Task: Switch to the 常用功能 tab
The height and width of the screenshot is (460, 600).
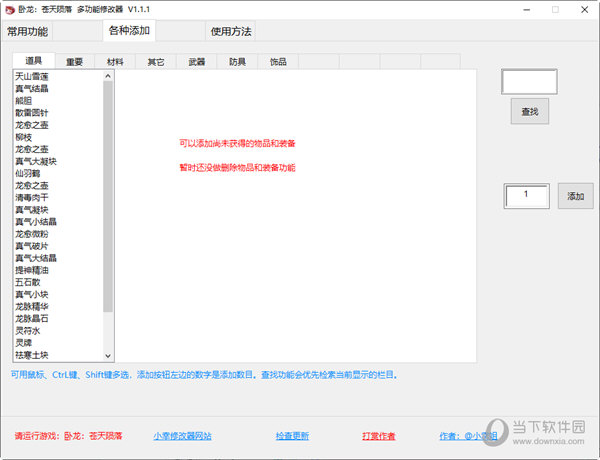Action: [x=28, y=31]
